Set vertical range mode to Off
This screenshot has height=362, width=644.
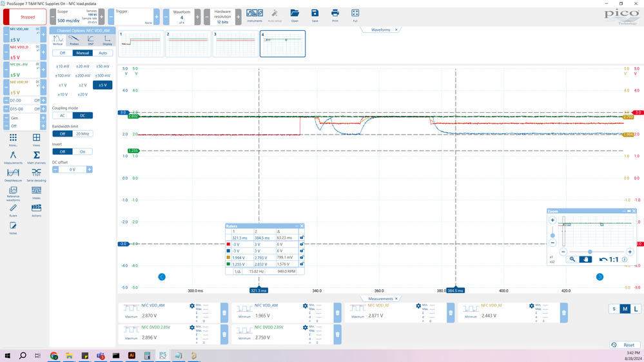point(63,53)
